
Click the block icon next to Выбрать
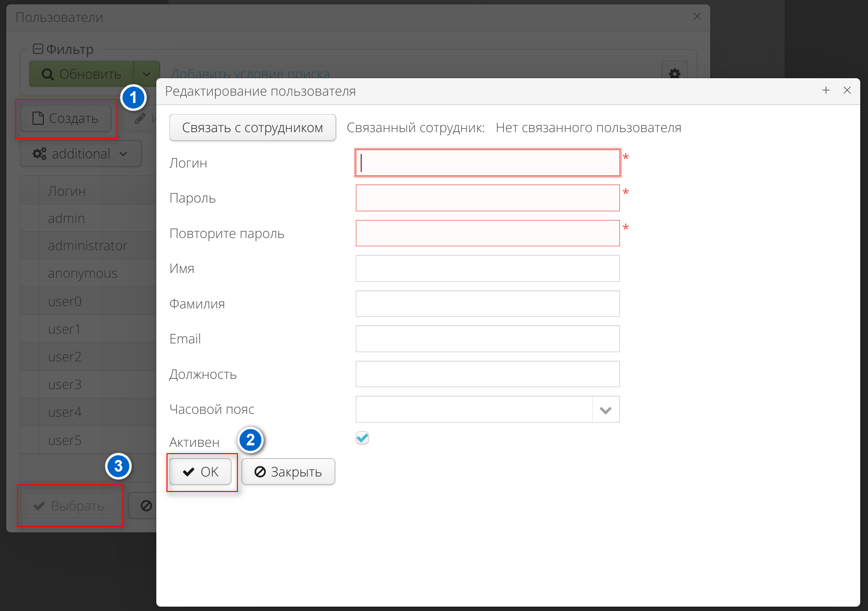point(147,506)
